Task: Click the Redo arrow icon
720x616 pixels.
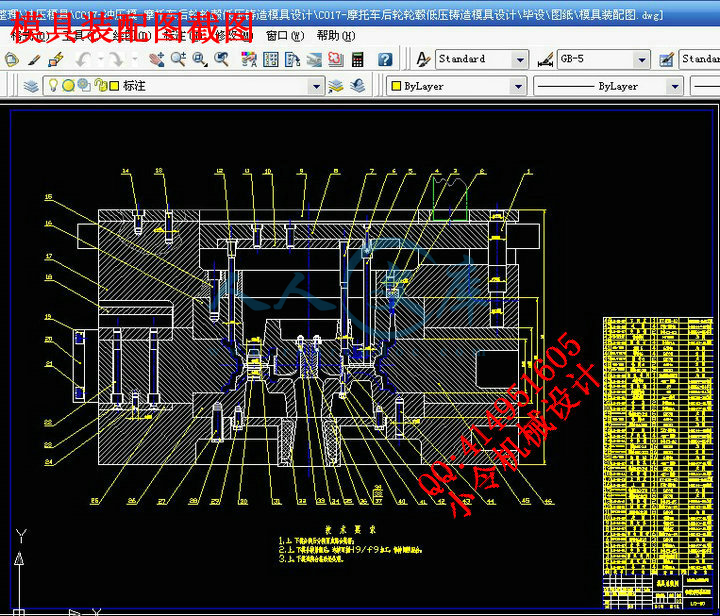Action: click(116, 60)
